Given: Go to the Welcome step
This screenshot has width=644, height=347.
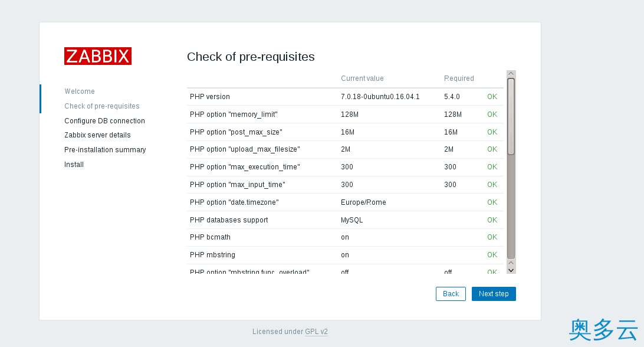Looking at the screenshot, I should pos(80,91).
